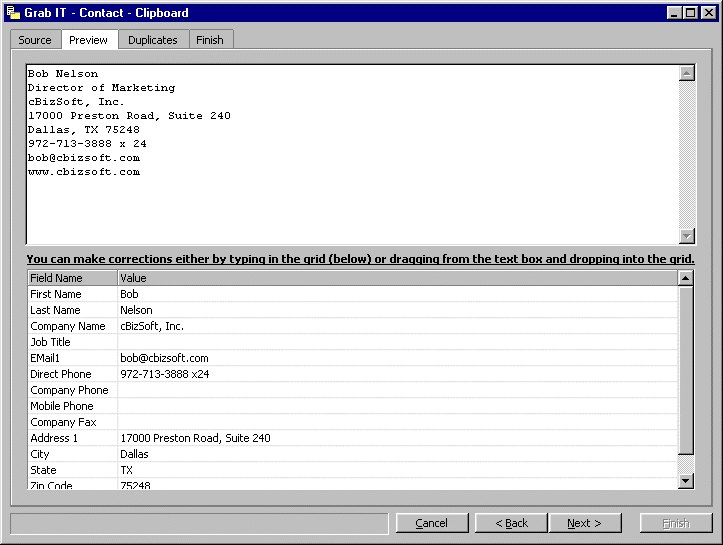Click the empty Mobile Phone value cell

point(397,406)
